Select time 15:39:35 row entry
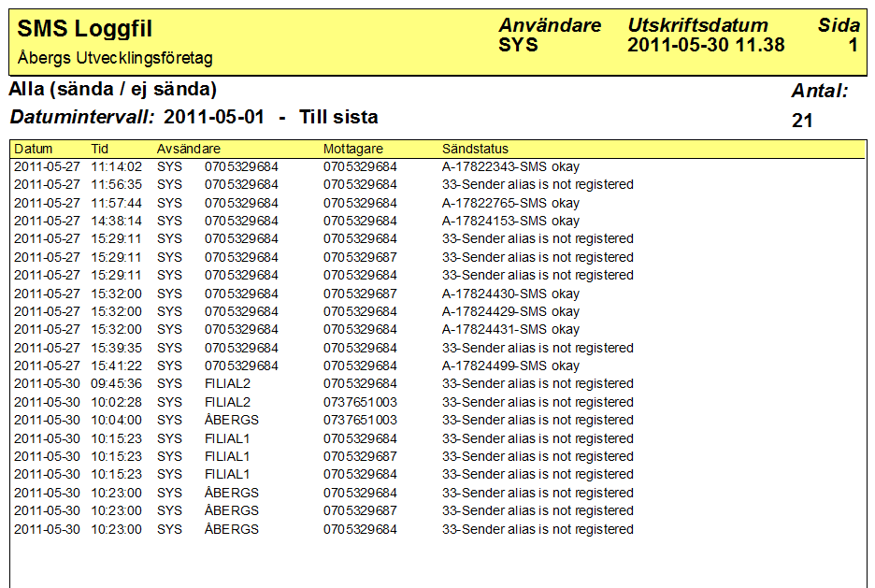 (117, 348)
